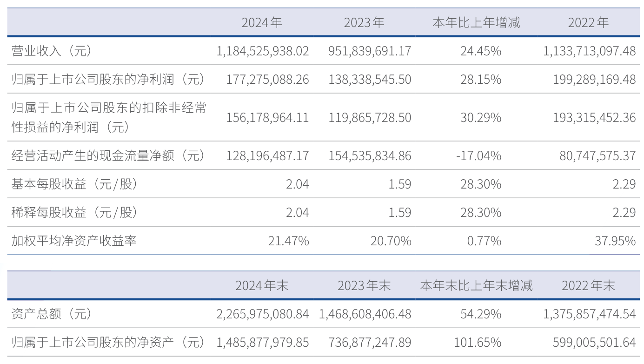This screenshot has width=644, height=364.
Task: Click the 经营活动产生的现金流量净额（元） row label
Action: point(108,155)
